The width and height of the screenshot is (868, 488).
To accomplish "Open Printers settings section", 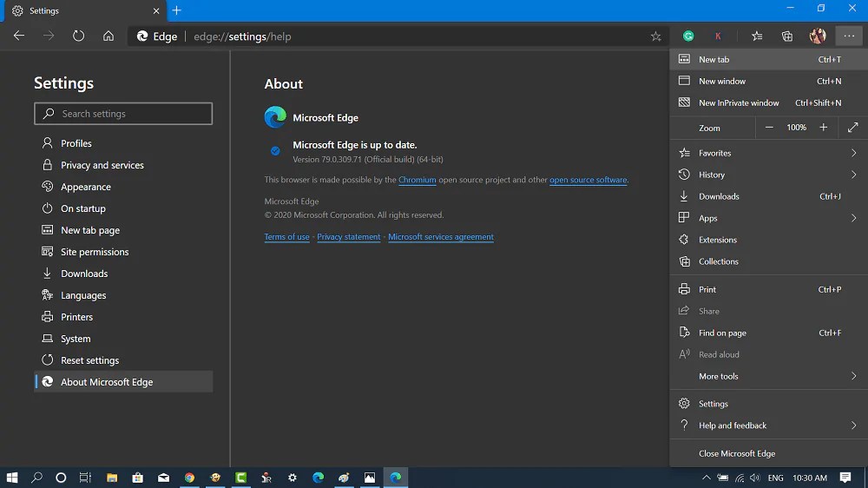I will (123, 316).
